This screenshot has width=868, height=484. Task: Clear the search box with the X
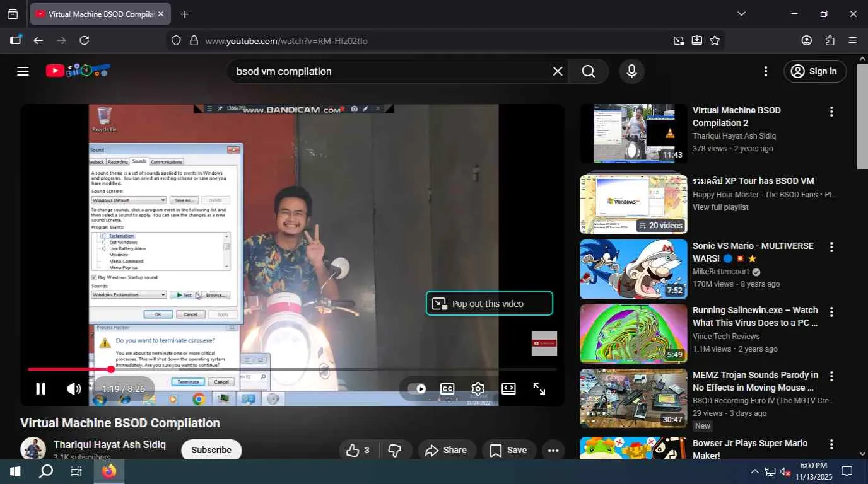tap(558, 71)
